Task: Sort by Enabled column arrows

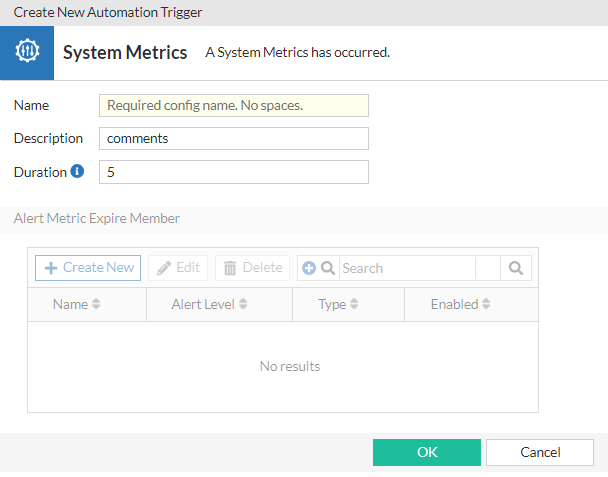Action: [x=486, y=304]
